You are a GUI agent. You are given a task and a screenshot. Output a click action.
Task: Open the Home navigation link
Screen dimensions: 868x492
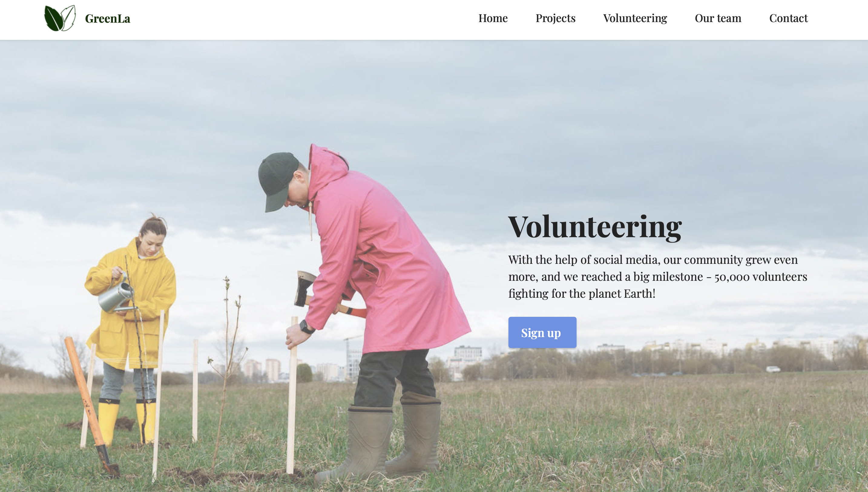pyautogui.click(x=493, y=18)
